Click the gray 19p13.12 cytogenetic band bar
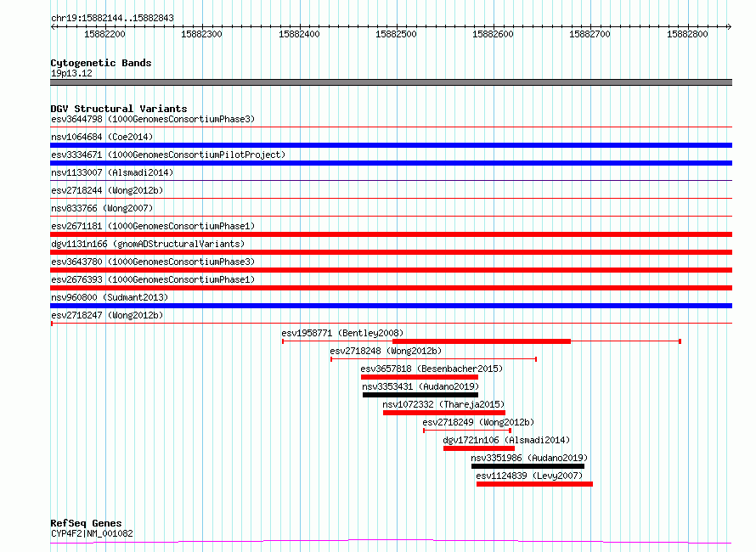The image size is (756, 552). click(391, 82)
